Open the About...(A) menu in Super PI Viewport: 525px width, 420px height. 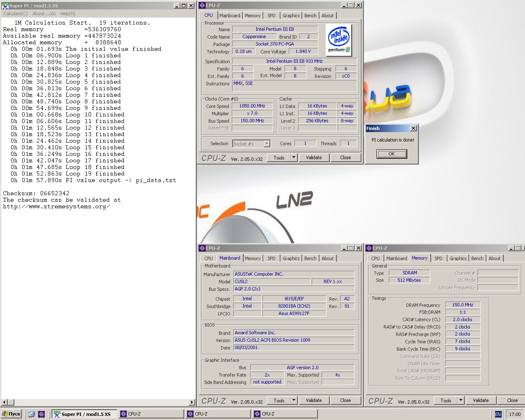44,14
